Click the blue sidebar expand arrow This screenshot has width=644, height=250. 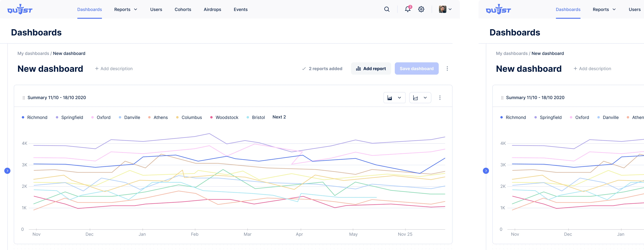pyautogui.click(x=7, y=171)
